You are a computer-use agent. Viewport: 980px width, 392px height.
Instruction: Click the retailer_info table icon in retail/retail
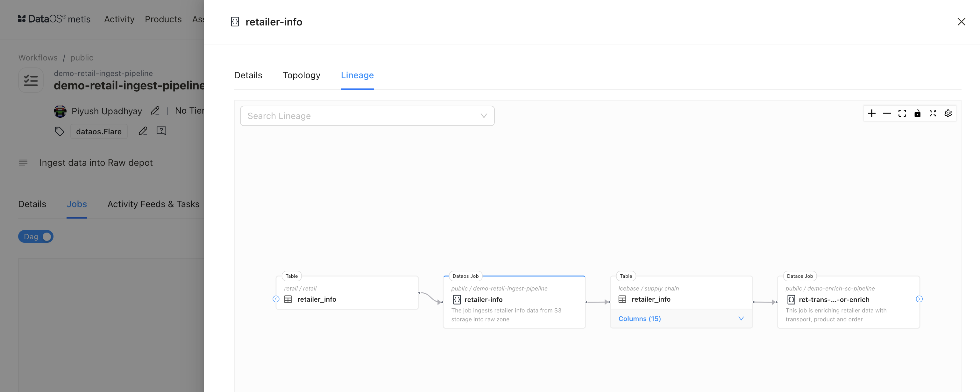pos(288,299)
